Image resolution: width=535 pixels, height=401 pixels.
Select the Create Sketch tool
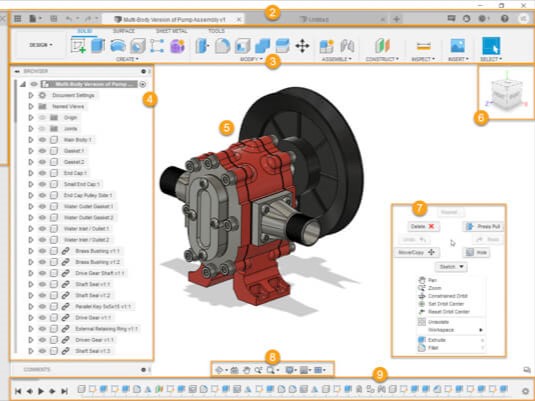tap(78, 45)
